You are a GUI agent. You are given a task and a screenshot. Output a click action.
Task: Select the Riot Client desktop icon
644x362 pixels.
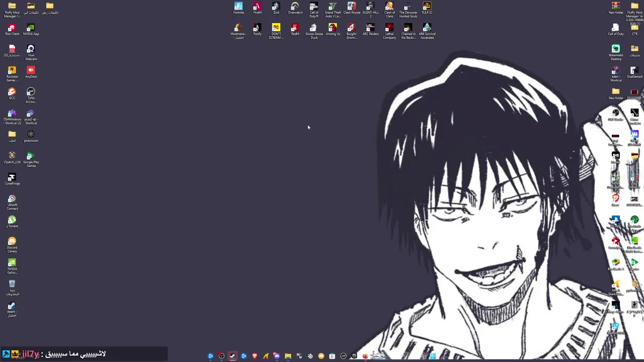[12, 30]
